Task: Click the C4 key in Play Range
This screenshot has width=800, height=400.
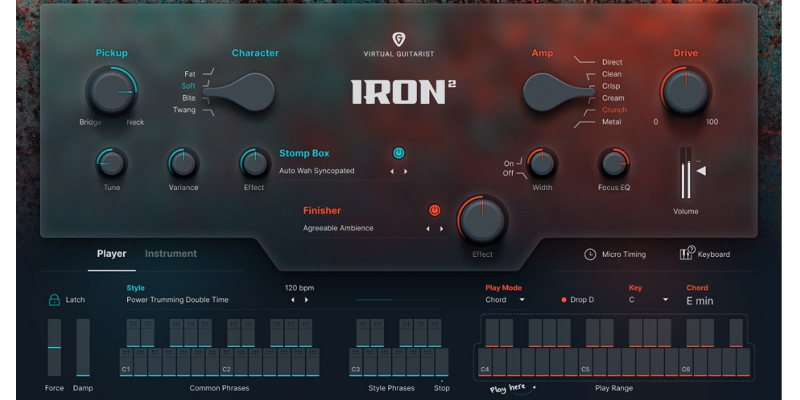Action: [x=485, y=363]
